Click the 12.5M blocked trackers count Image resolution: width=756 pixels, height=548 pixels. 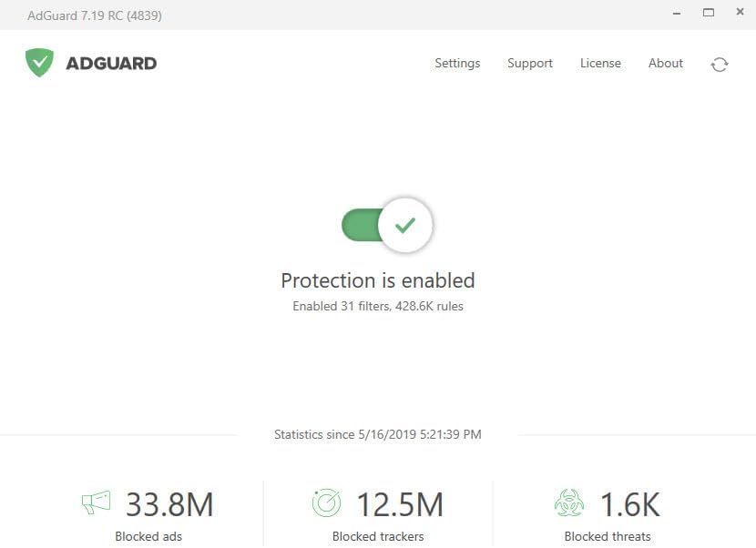click(399, 504)
